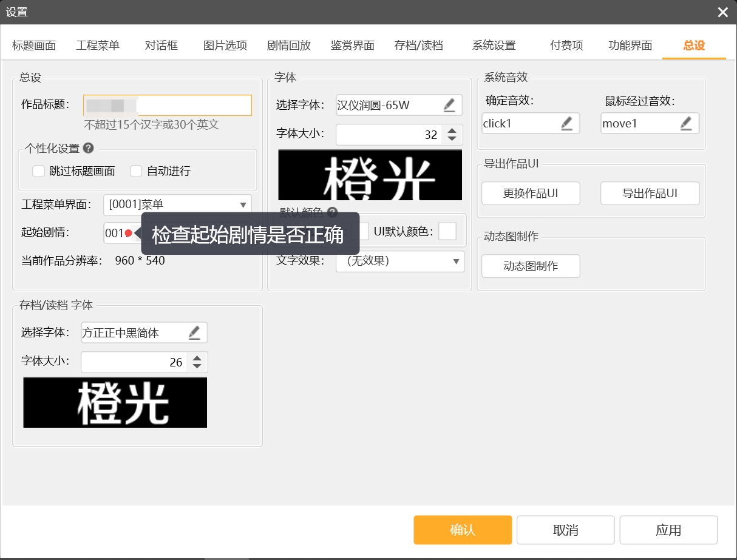737x560 pixels.
Task: Click the 确认 button
Action: [x=463, y=530]
